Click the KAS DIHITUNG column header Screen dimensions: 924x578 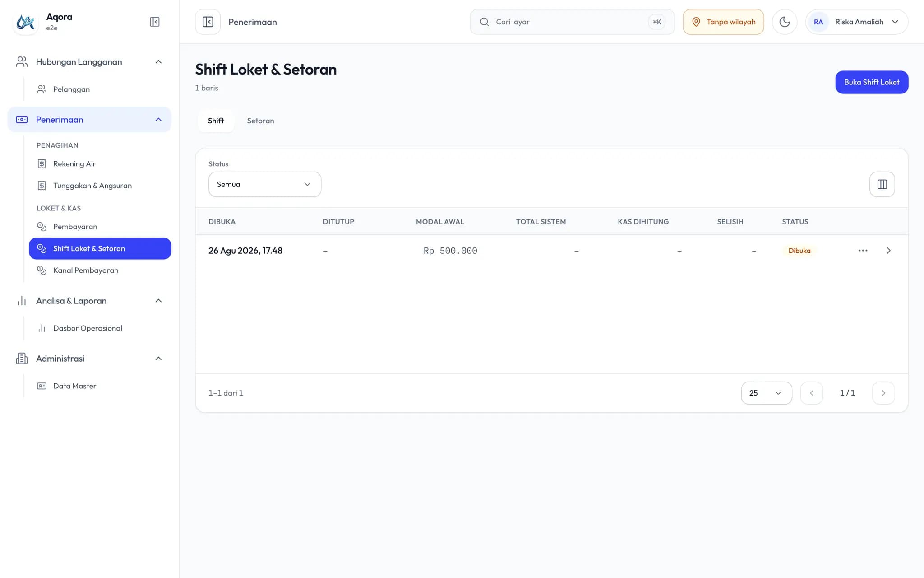(x=643, y=222)
